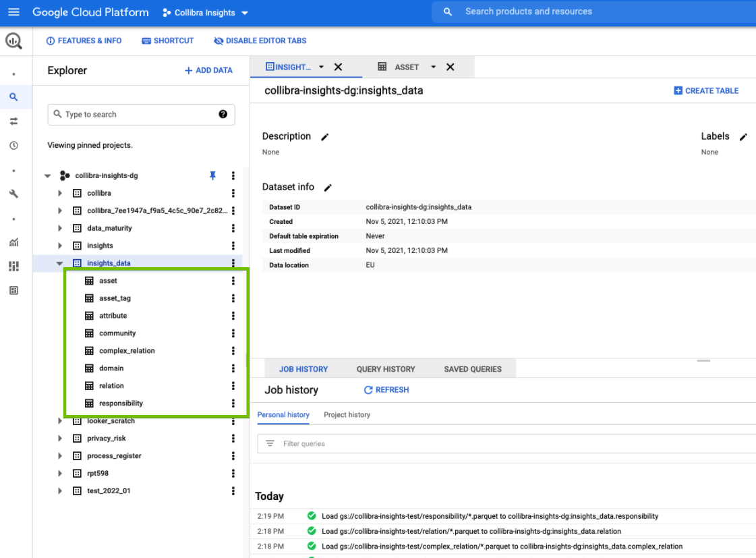
Task: Expand the data_maturity dataset
Action: pos(60,229)
